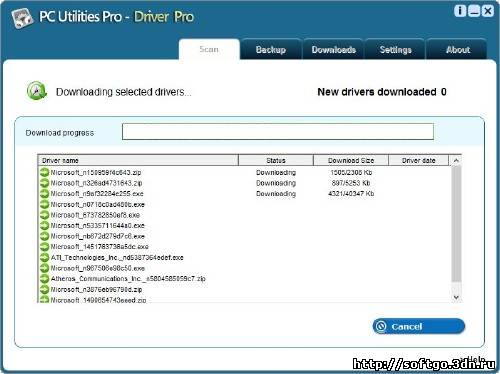This screenshot has height=374, width=500.
Task: Go to the Settings tab
Action: [x=396, y=50]
